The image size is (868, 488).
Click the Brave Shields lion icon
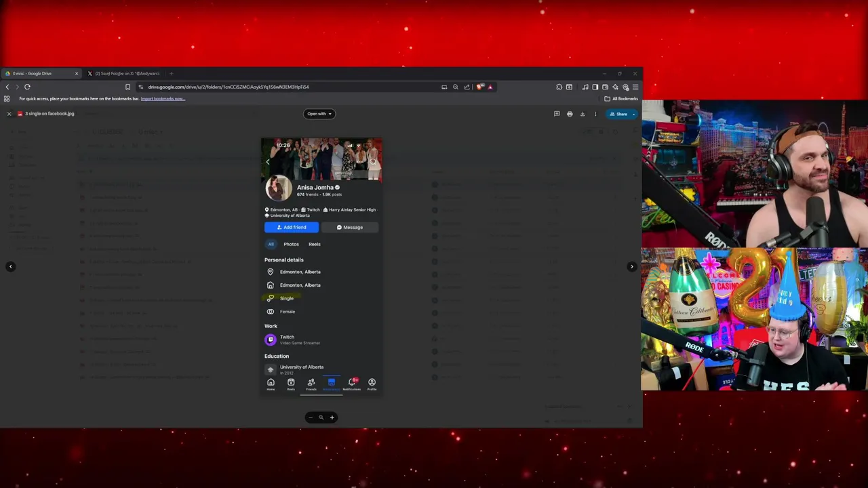tap(480, 87)
